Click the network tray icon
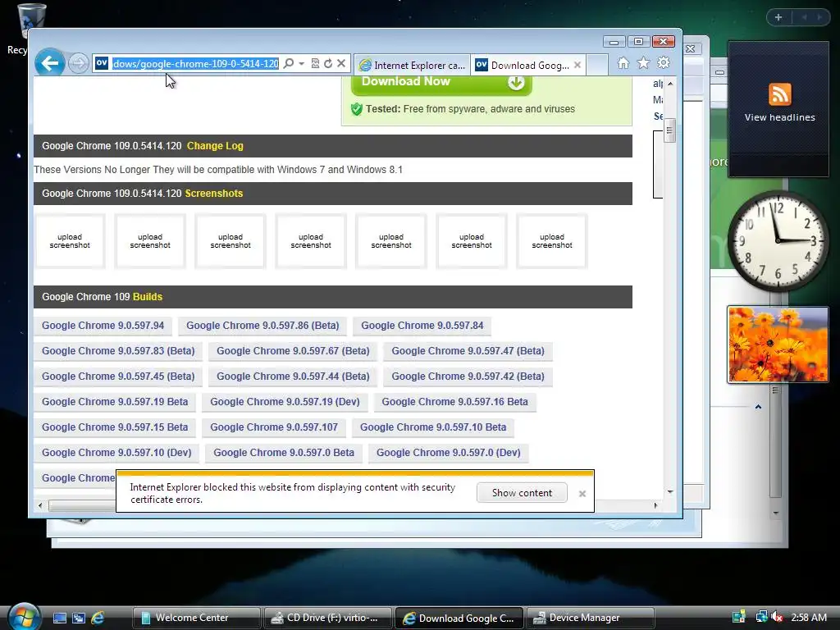The height and width of the screenshot is (630, 840). coord(761,617)
